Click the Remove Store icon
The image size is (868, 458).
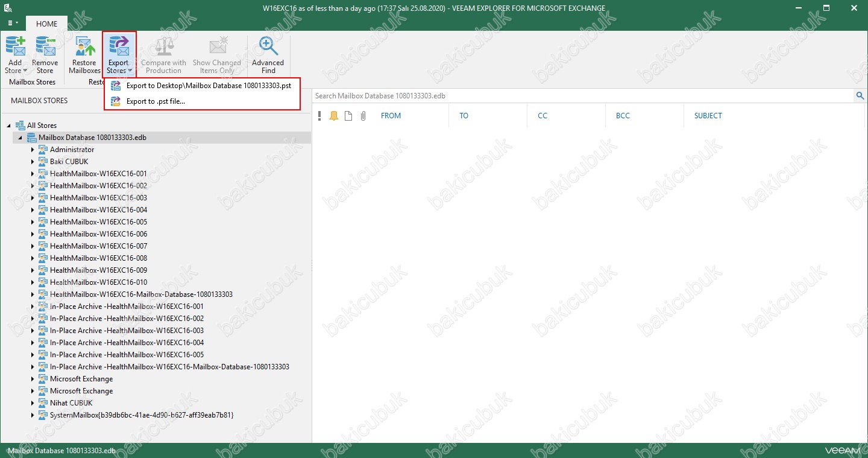point(45,48)
